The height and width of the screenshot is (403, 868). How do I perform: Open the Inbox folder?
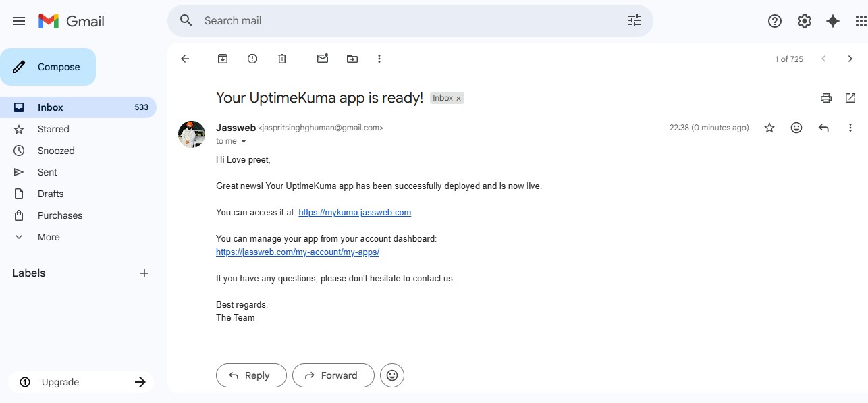tap(78, 107)
